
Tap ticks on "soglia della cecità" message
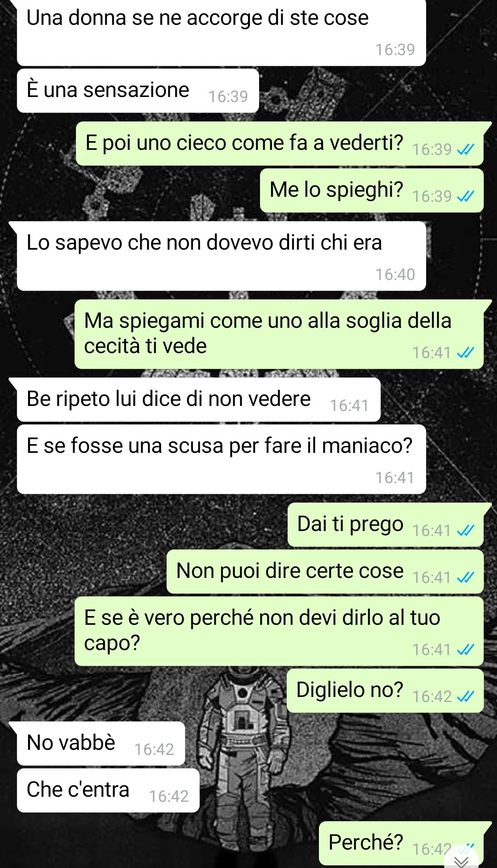point(465,353)
